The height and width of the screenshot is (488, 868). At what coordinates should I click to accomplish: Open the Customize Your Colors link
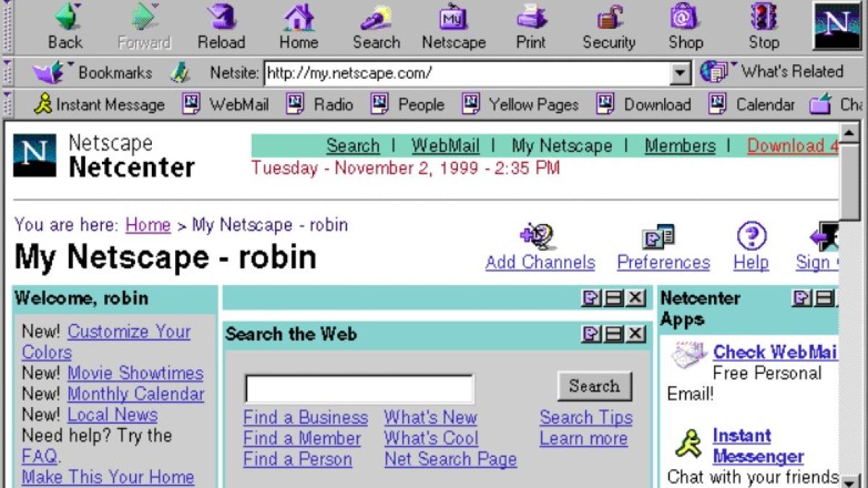pos(129,331)
